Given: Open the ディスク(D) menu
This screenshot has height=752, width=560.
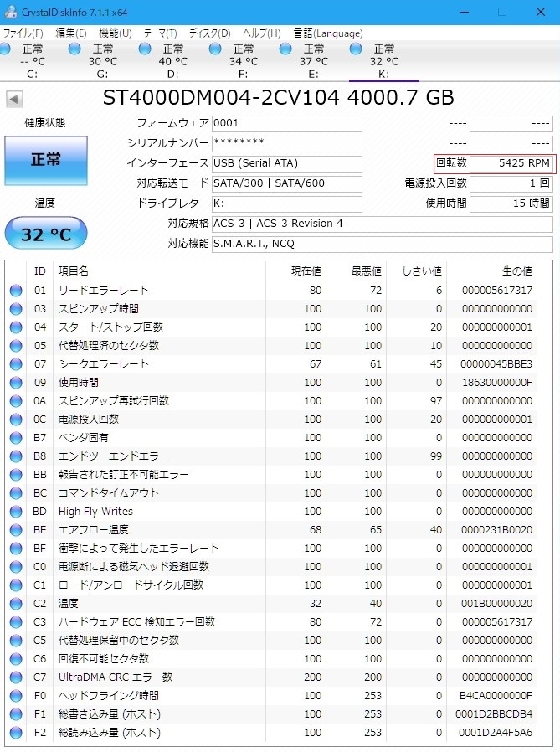Looking at the screenshot, I should click(209, 33).
